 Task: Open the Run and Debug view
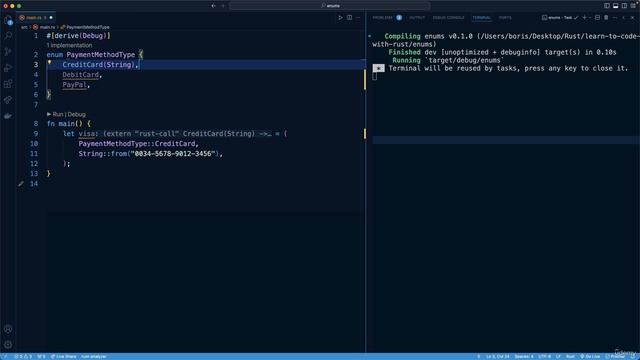[x=8, y=68]
